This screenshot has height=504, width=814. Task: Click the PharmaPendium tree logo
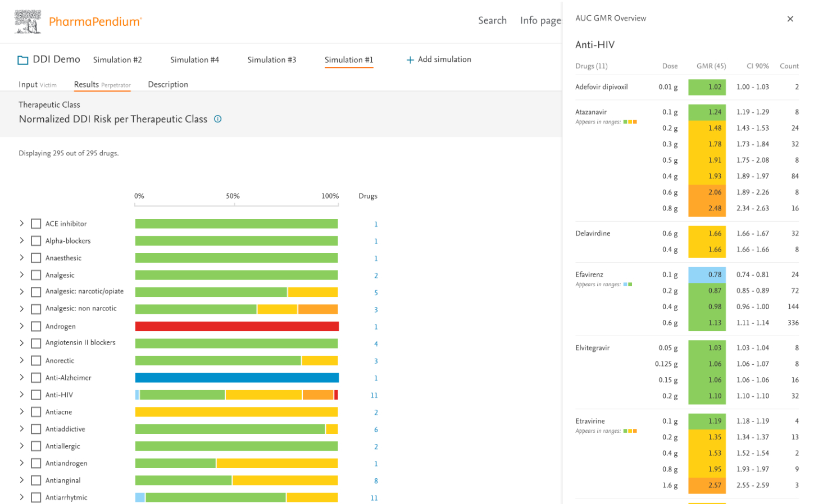click(x=28, y=22)
